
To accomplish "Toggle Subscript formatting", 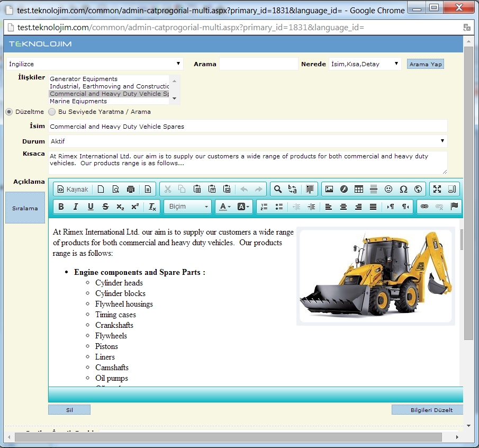I will 120,207.
